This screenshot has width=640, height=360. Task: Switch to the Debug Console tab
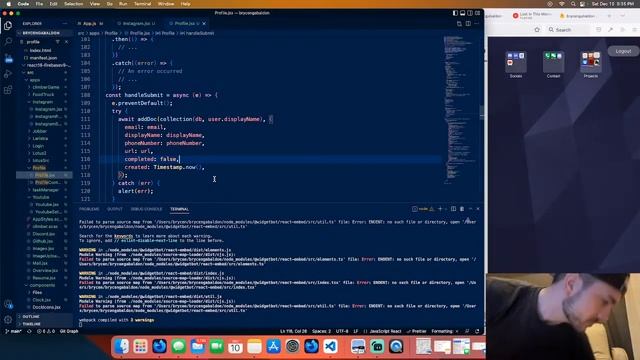click(x=146, y=209)
